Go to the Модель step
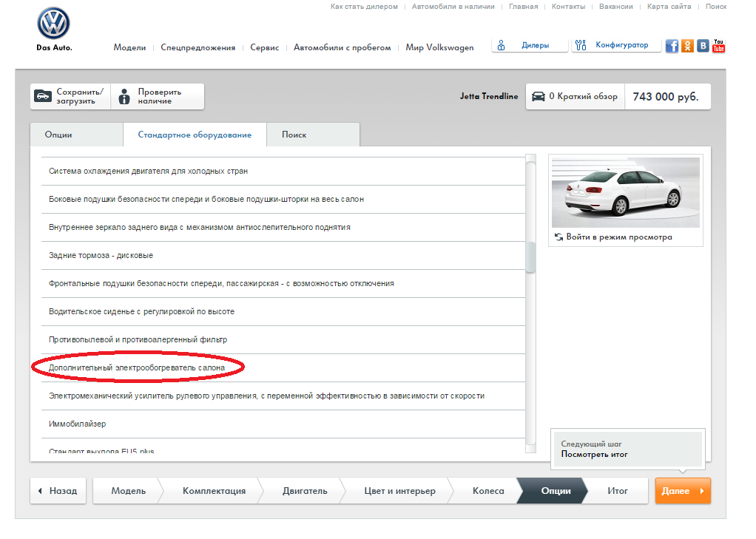The image size is (756, 539). pos(128,491)
